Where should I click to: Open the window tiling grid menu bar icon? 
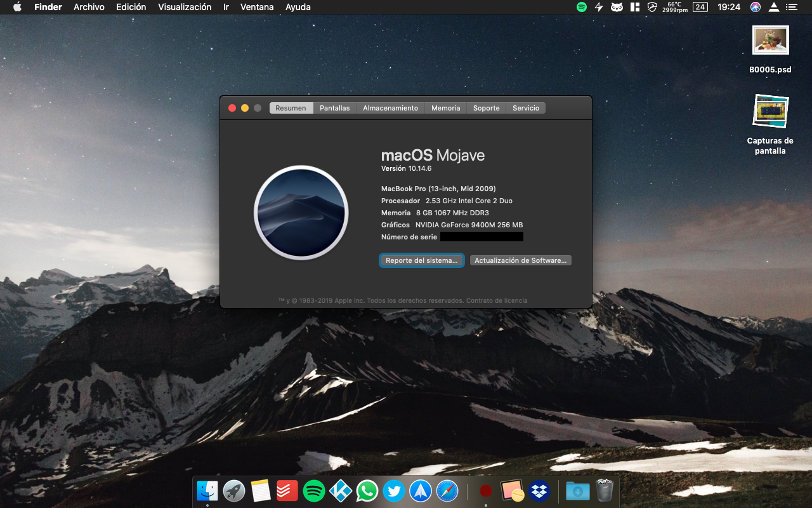point(635,7)
